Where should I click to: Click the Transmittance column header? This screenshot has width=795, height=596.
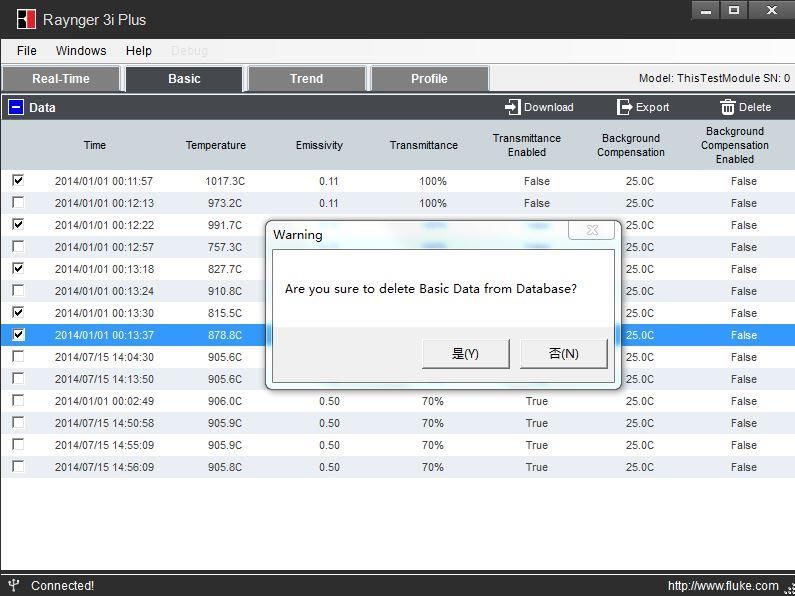pos(424,145)
